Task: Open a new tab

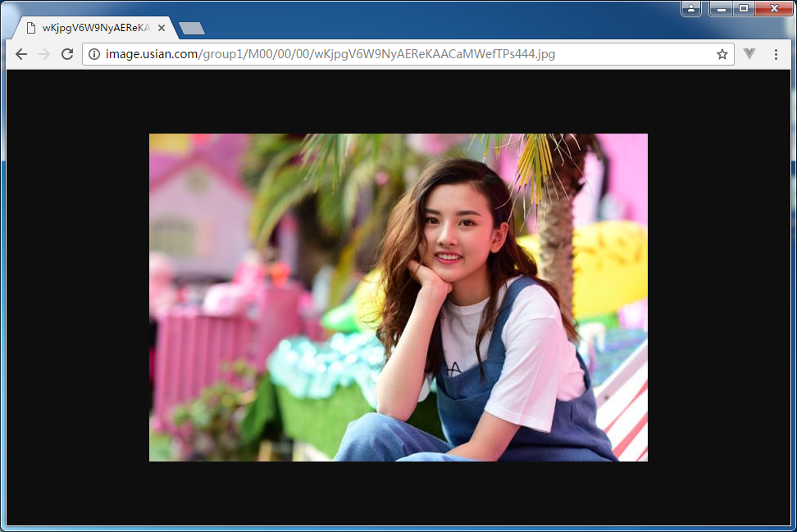Action: tap(192, 29)
